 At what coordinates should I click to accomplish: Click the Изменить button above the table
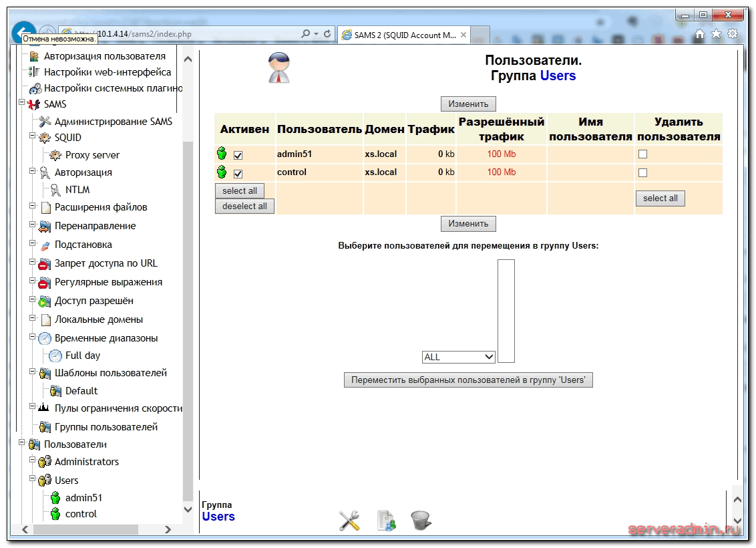(468, 104)
